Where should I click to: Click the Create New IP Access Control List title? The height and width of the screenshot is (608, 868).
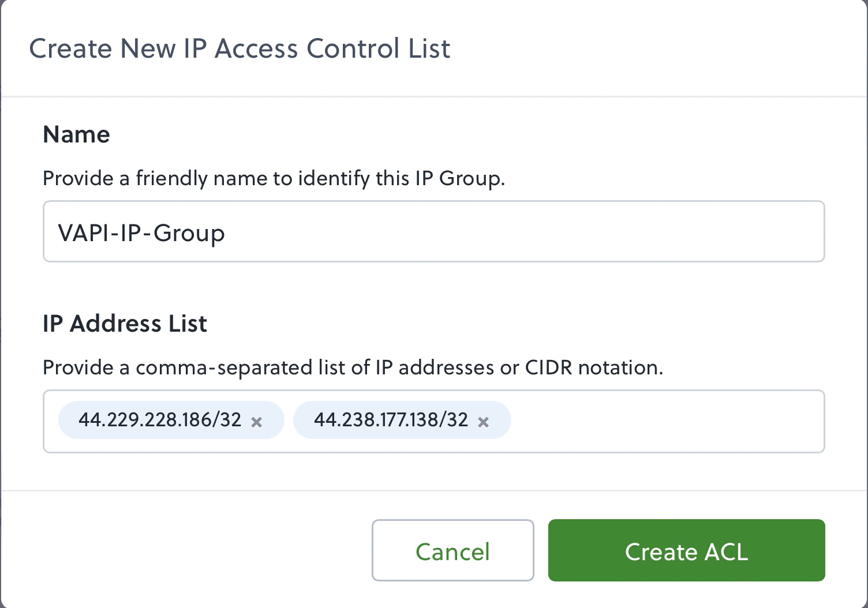click(x=240, y=48)
